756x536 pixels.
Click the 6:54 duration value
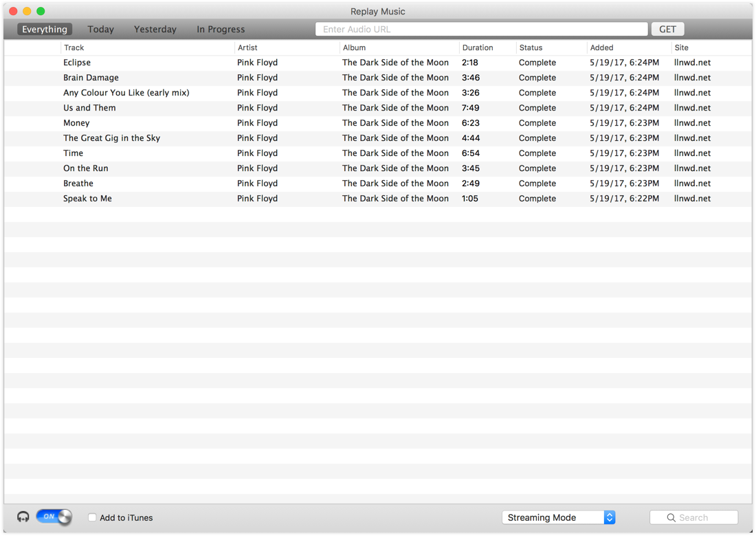pyautogui.click(x=470, y=153)
